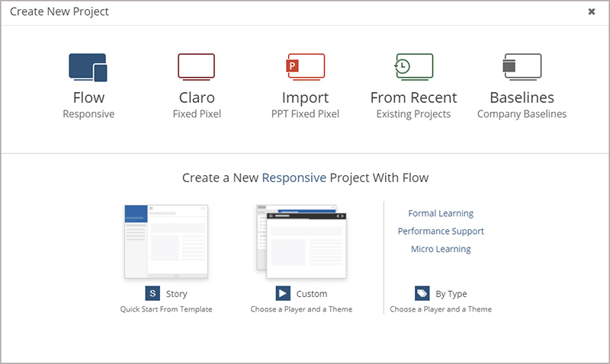Click the Story template thumbnail
The image size is (610, 364).
click(166, 241)
